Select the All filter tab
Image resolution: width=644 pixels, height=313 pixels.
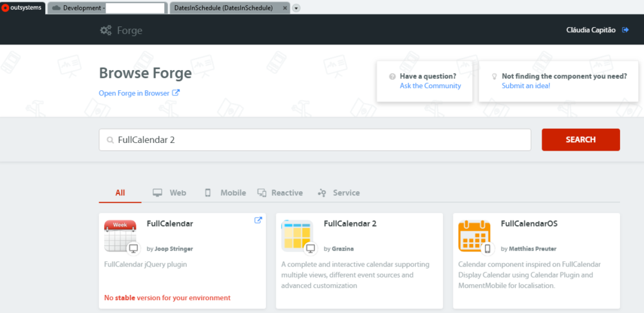click(x=120, y=193)
